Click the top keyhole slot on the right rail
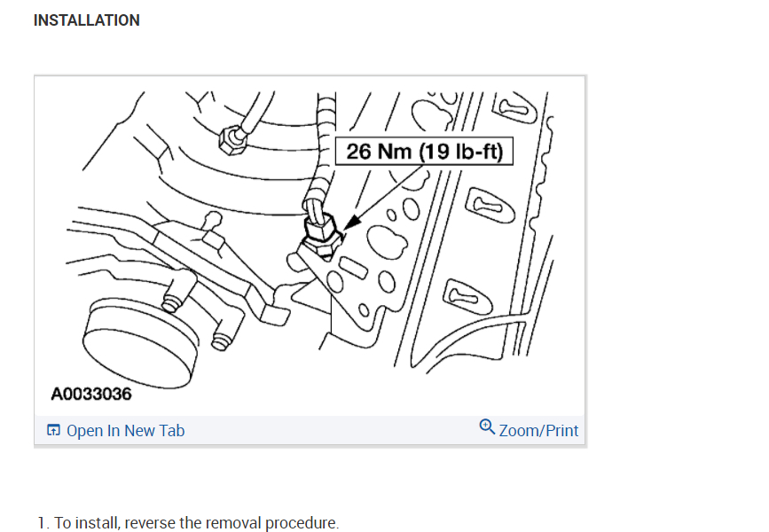Viewport: 769px width, 532px height. pos(514,108)
